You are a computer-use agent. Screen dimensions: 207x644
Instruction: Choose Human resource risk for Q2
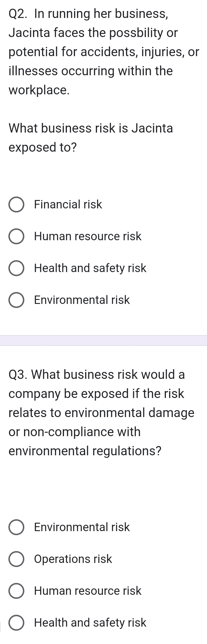pyautogui.click(x=17, y=236)
